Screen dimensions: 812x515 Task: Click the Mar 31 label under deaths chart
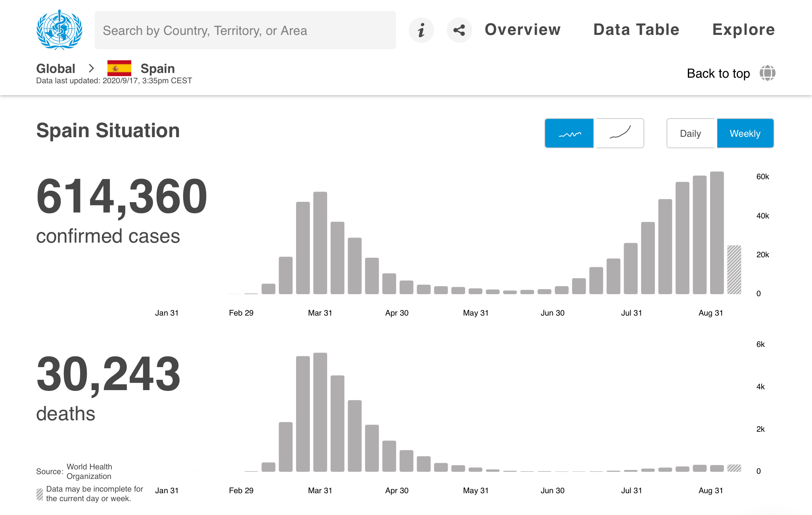[x=320, y=490]
